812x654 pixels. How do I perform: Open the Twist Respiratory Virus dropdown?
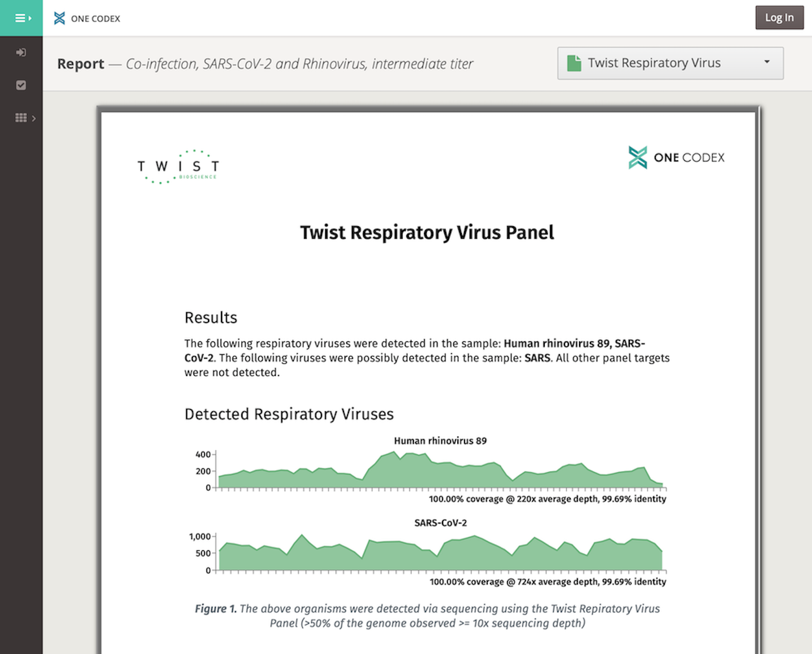tap(670, 63)
